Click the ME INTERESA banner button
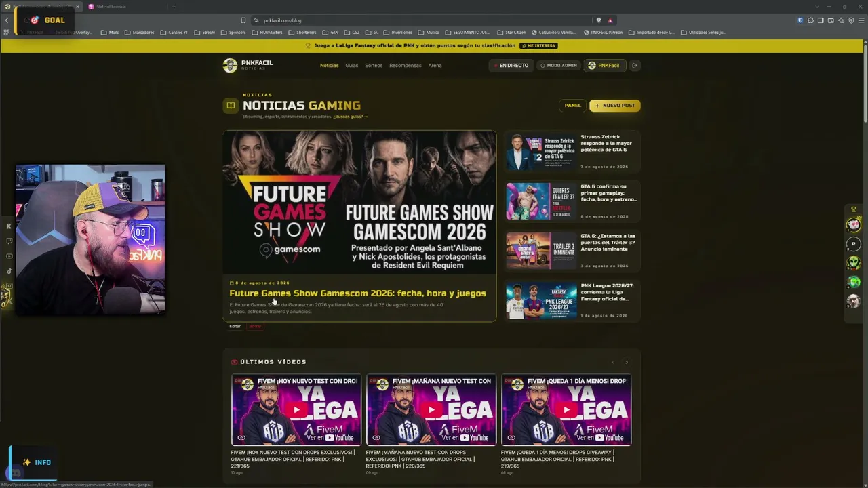The image size is (868, 488). pos(538,45)
